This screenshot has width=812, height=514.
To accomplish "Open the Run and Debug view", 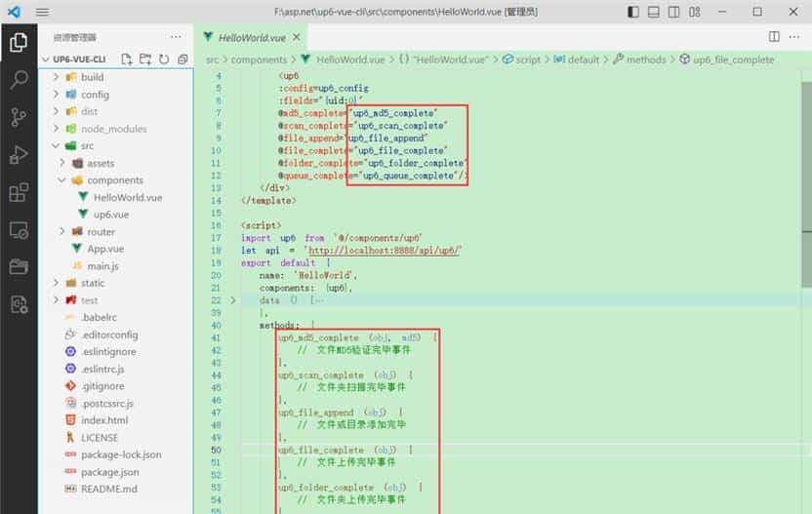I will point(18,155).
